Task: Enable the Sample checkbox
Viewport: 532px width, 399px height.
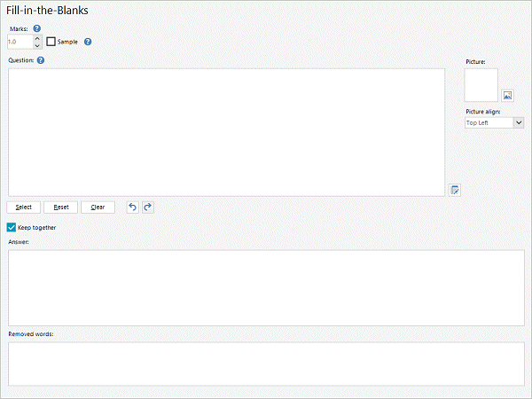Action: click(x=51, y=42)
